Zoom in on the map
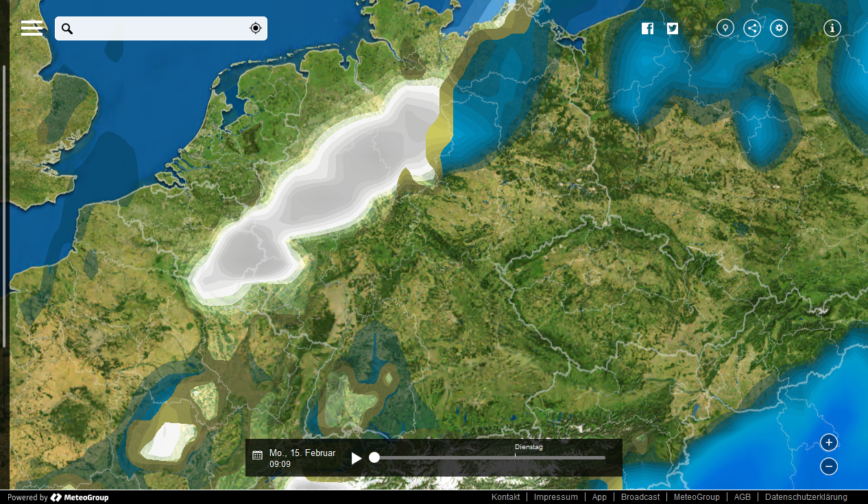Image resolution: width=868 pixels, height=504 pixels. pyautogui.click(x=829, y=442)
